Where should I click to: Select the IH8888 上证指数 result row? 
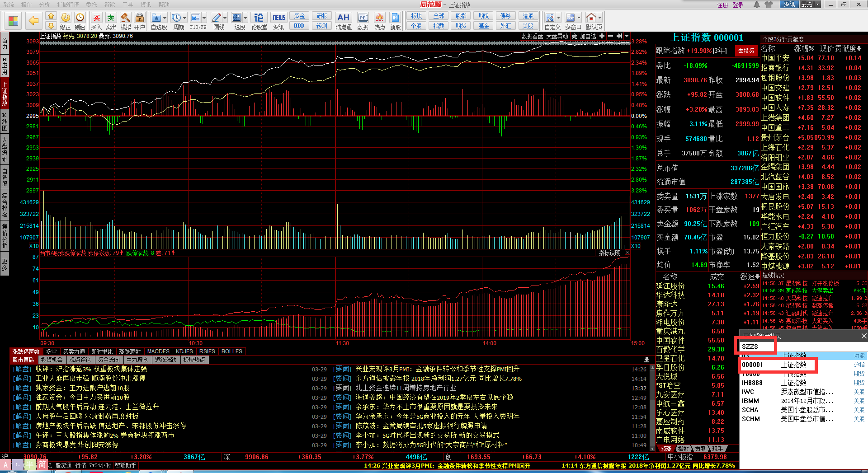coord(803,383)
